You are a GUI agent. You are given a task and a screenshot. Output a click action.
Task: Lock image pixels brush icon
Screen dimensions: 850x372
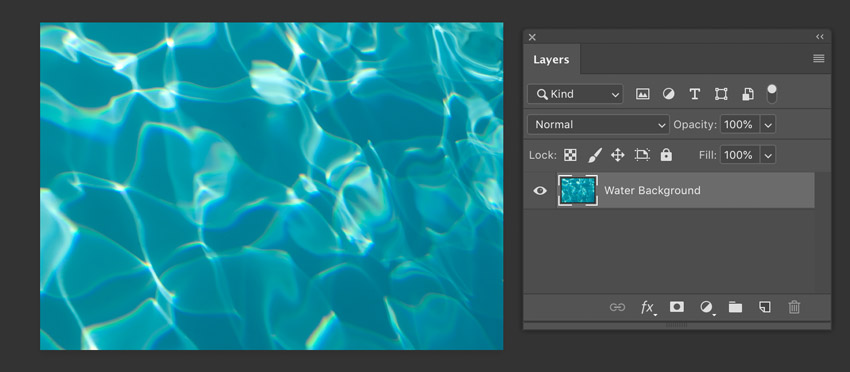click(595, 155)
